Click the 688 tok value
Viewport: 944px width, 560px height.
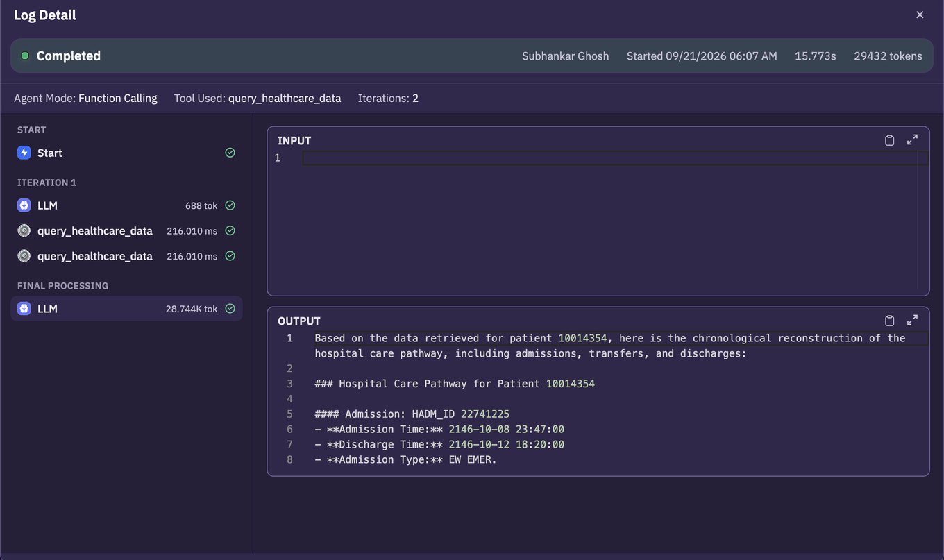201,205
